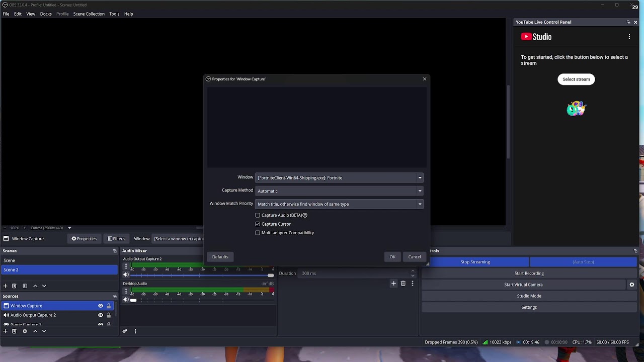This screenshot has height=362, width=644.
Task: Confirm properties with OK button
Action: coord(392,257)
